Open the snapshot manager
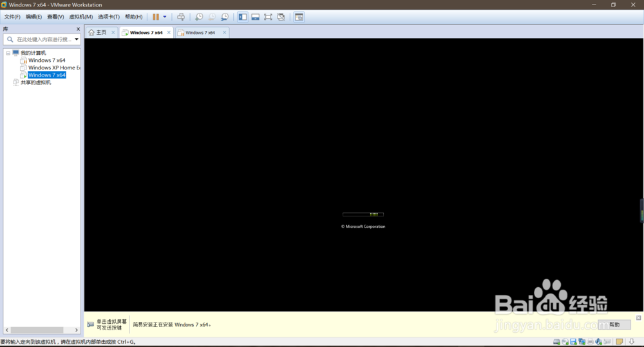 (225, 17)
